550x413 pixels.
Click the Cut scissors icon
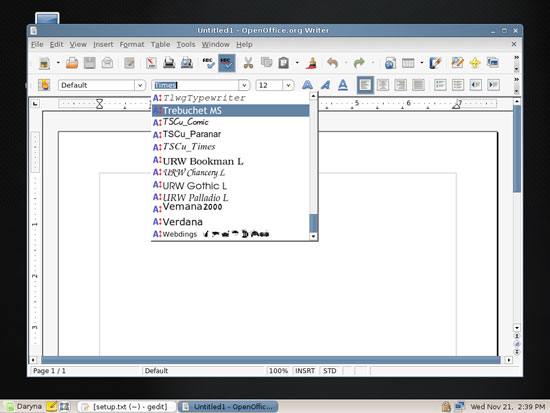(248, 63)
